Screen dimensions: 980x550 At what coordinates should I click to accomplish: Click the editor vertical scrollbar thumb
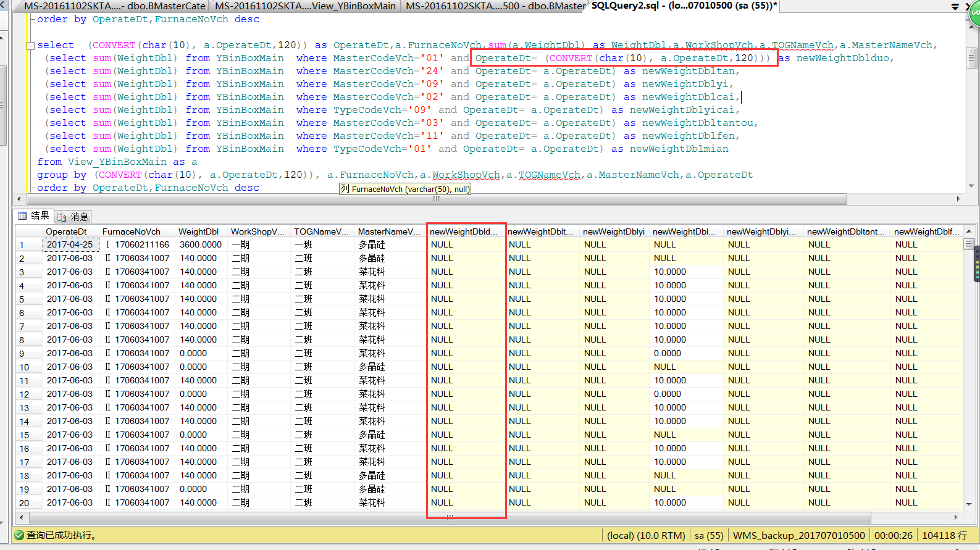coord(971,59)
